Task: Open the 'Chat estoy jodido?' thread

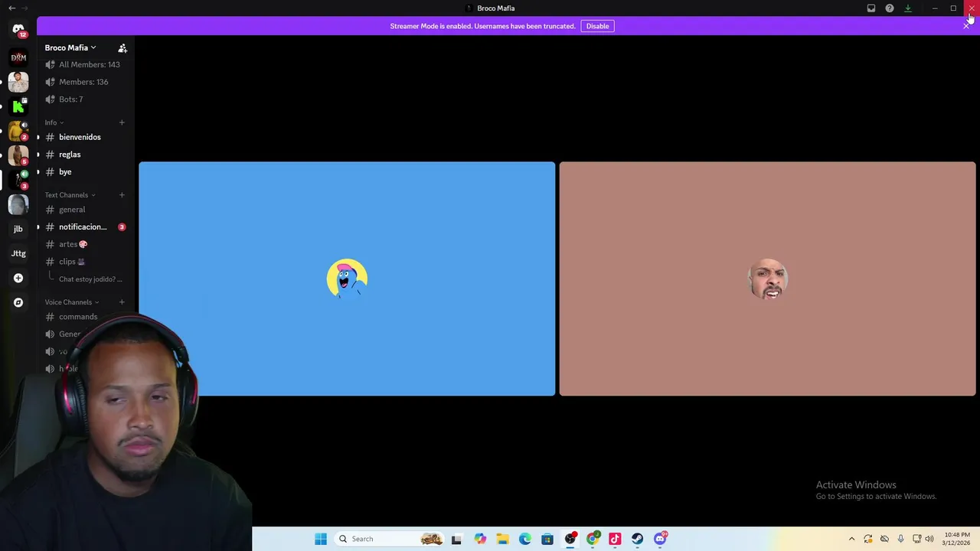Action: [90, 279]
